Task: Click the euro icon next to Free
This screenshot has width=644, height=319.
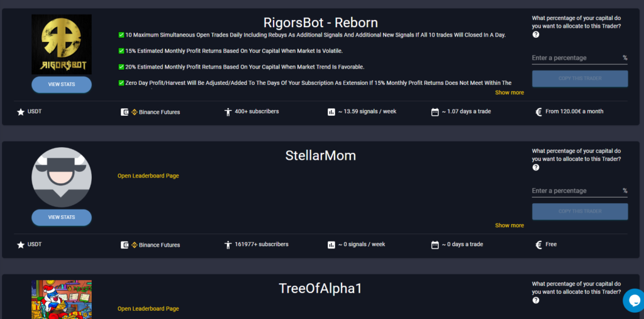Action: pyautogui.click(x=538, y=245)
